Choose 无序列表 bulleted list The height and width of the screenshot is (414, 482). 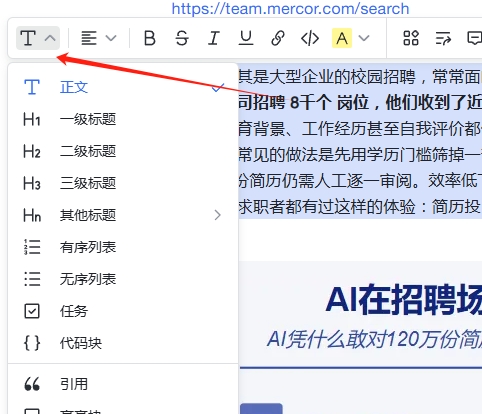[x=123, y=279]
